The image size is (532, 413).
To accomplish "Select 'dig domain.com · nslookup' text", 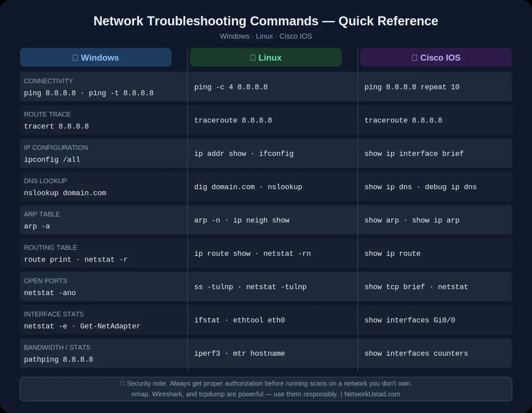I will pos(248,187).
